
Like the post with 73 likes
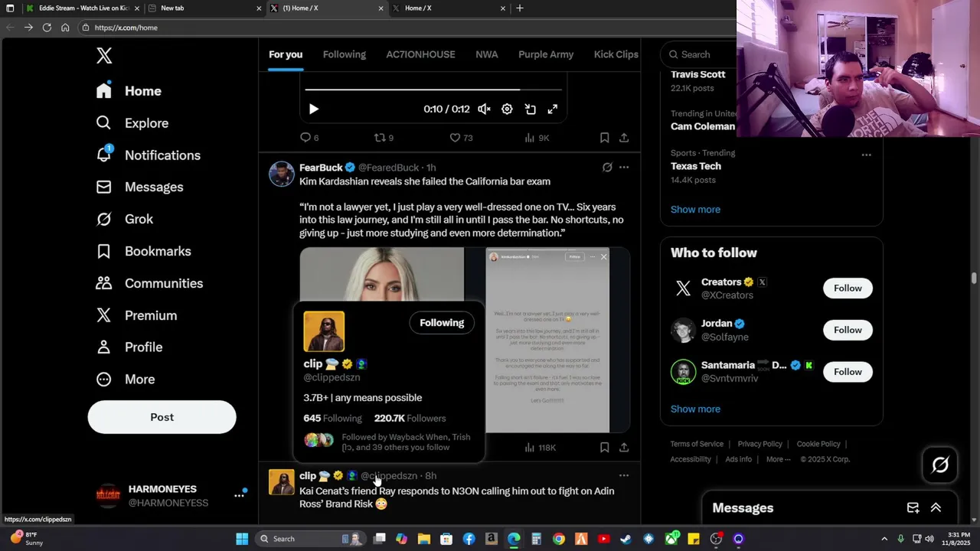pos(461,138)
